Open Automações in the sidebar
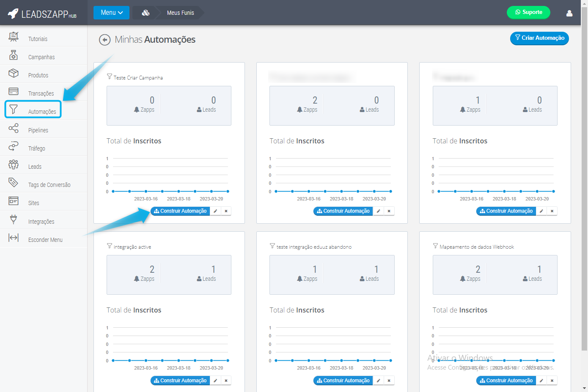588x392 pixels. pos(42,112)
